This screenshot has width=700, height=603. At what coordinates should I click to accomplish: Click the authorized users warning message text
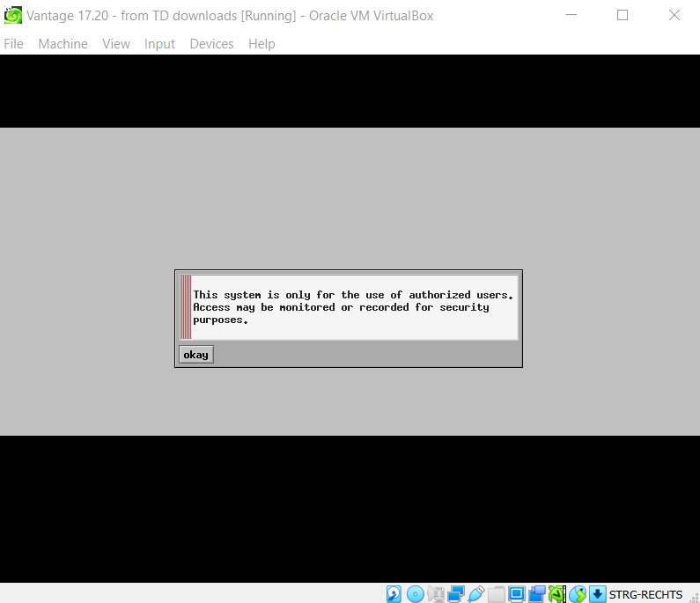[353, 307]
